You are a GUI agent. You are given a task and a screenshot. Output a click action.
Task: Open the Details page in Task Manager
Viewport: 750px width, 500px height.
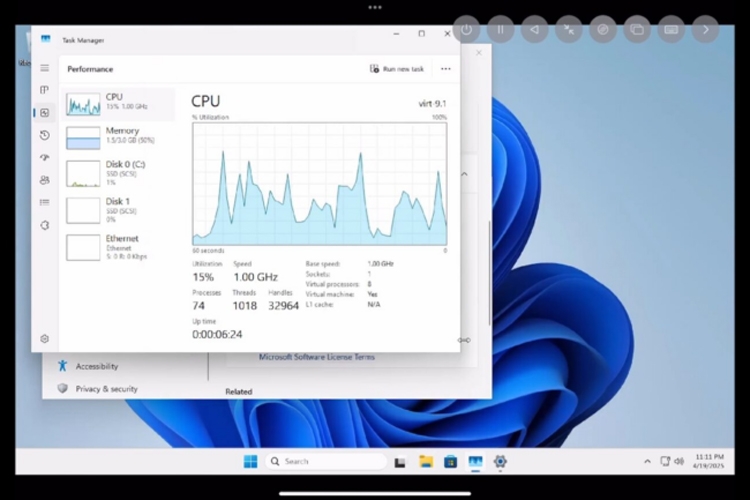pos(44,202)
